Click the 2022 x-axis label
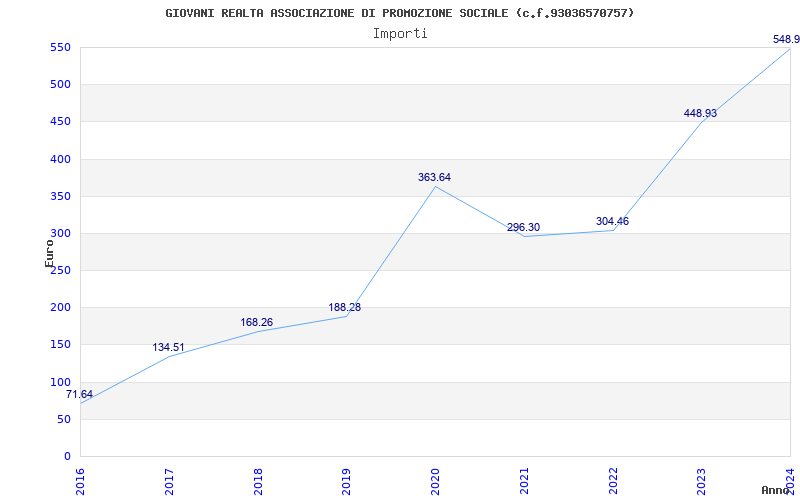Viewport: 800px width, 500px height. [613, 481]
